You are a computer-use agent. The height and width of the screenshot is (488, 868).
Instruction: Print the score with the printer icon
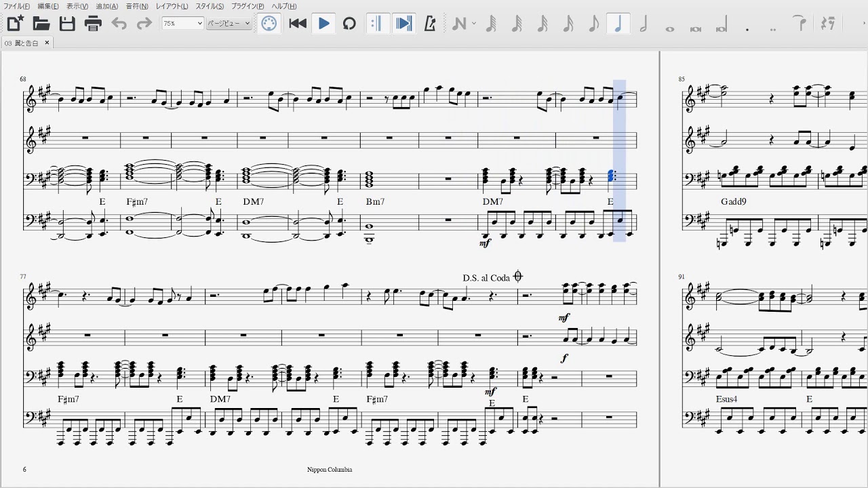click(x=93, y=24)
